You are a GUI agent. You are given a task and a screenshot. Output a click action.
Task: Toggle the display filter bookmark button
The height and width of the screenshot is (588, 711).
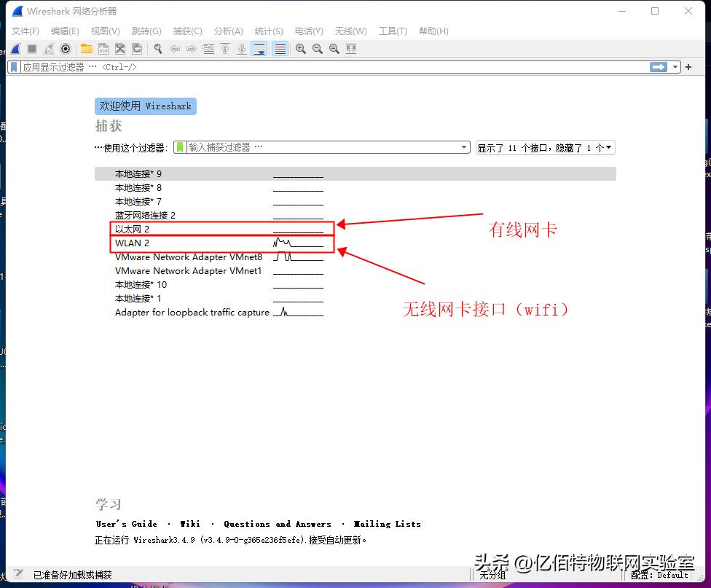(x=12, y=66)
